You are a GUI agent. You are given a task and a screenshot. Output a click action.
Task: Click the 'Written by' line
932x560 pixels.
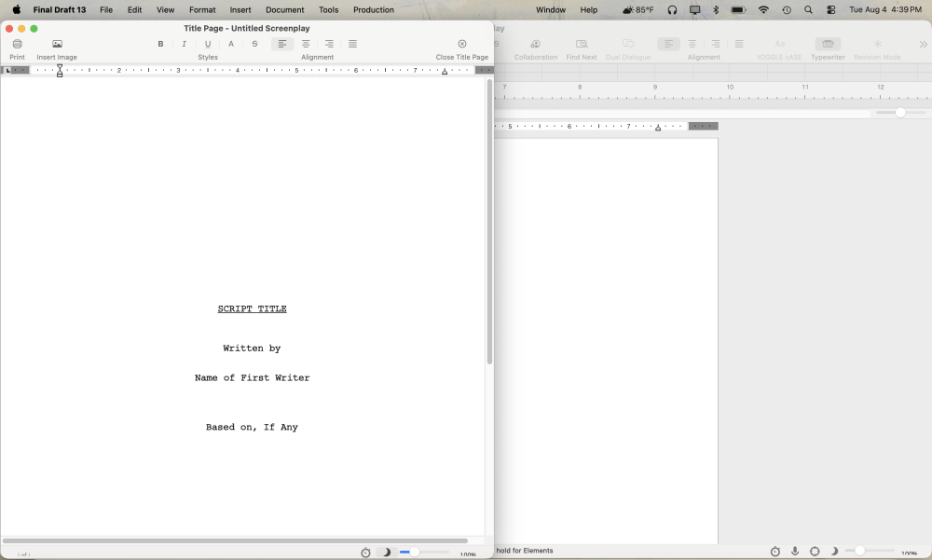[252, 348]
